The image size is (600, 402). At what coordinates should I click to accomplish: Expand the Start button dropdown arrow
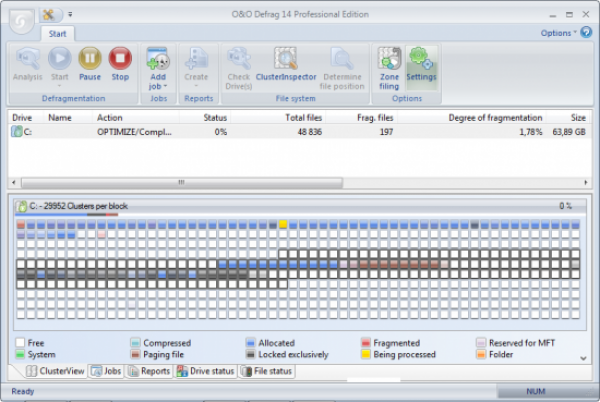(x=59, y=86)
